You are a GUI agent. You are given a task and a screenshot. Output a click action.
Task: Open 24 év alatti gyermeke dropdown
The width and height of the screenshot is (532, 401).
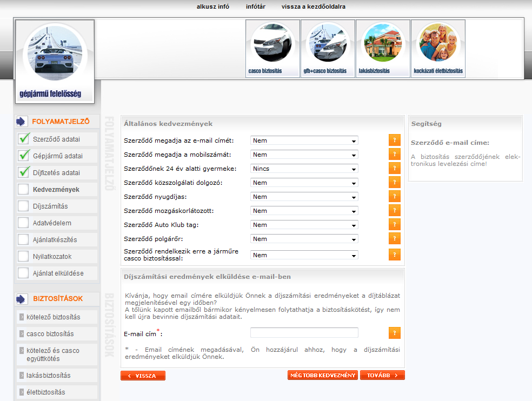click(x=304, y=169)
